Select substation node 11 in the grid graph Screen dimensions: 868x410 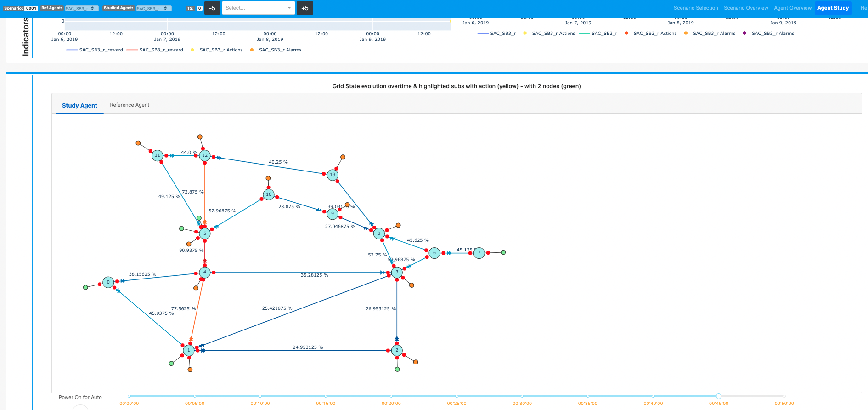coord(158,155)
